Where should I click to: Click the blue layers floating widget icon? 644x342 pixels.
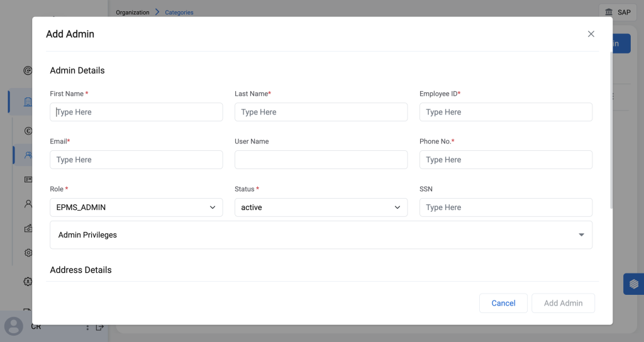point(633,284)
